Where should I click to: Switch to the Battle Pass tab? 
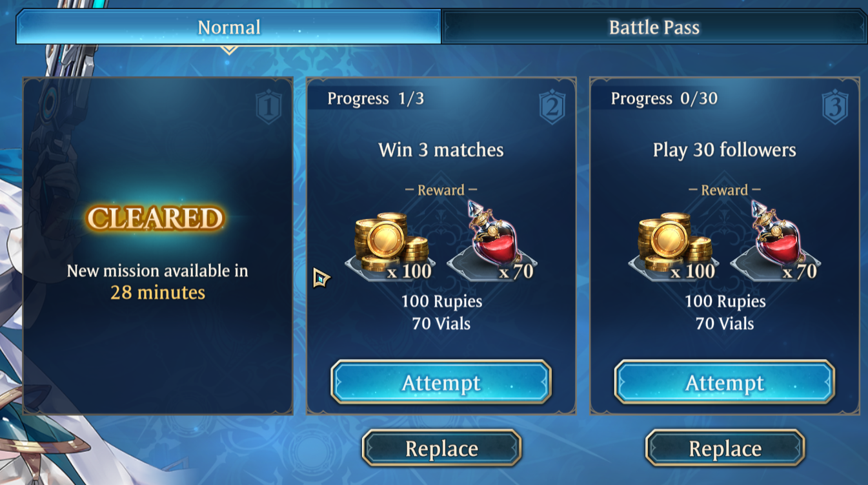(x=654, y=27)
